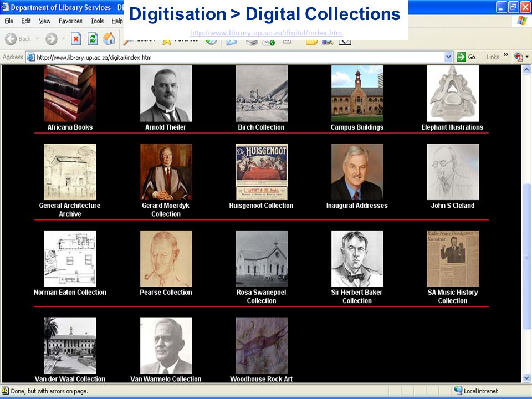Follow the Van Warmelo Collection text link
This screenshot has height=399, width=532.
point(166,379)
